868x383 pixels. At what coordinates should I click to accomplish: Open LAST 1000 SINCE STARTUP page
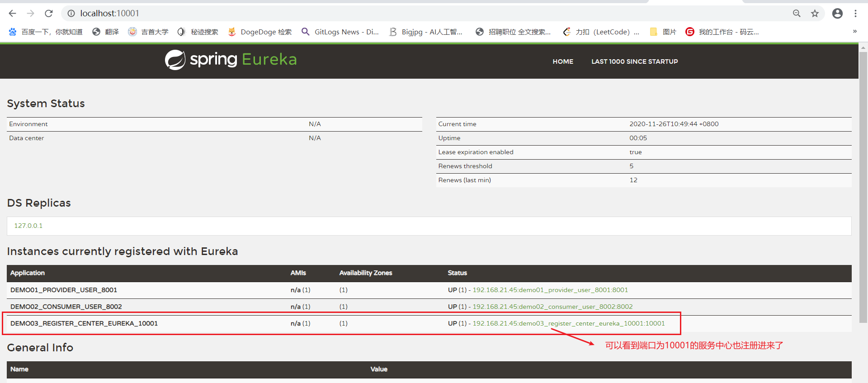point(635,61)
